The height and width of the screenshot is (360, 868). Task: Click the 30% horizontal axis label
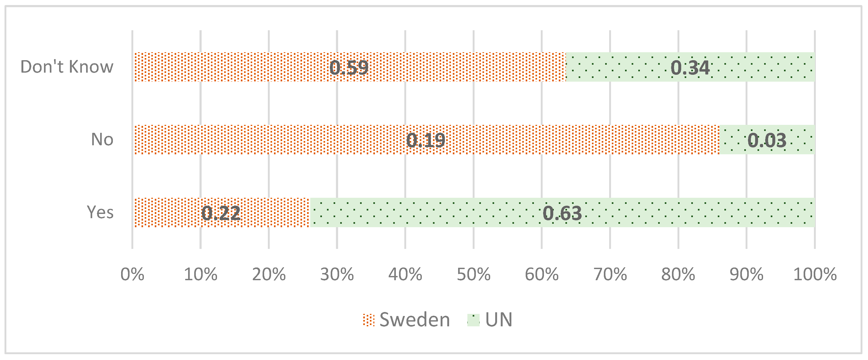coord(337,274)
